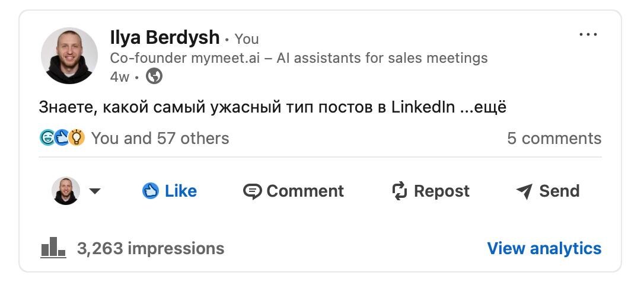644x282 pixels.
Task: Open the "5 comments" thread
Action: point(554,138)
